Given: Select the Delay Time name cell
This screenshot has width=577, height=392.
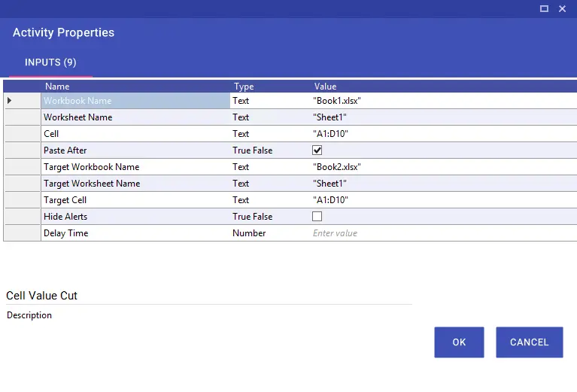Looking at the screenshot, I should point(135,233).
